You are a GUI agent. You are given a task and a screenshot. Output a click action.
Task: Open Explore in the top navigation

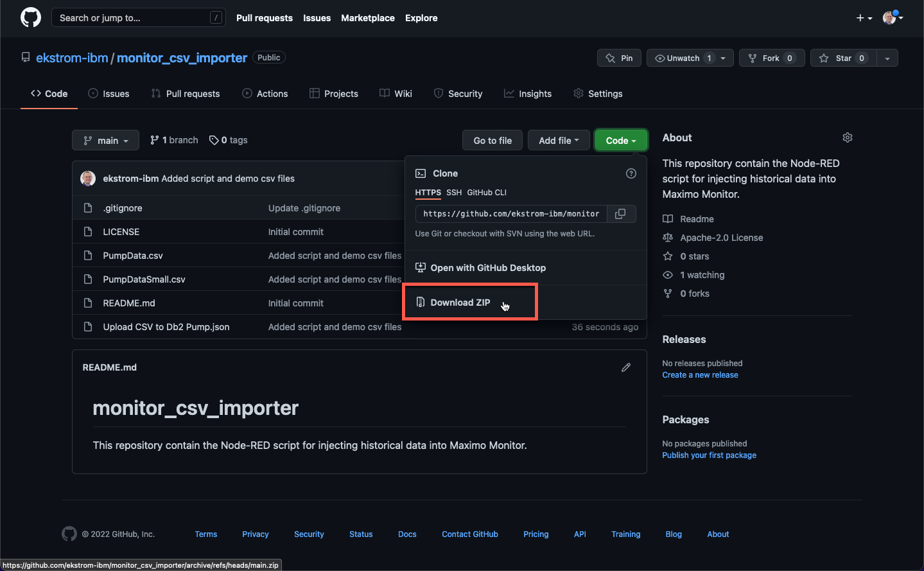click(421, 18)
